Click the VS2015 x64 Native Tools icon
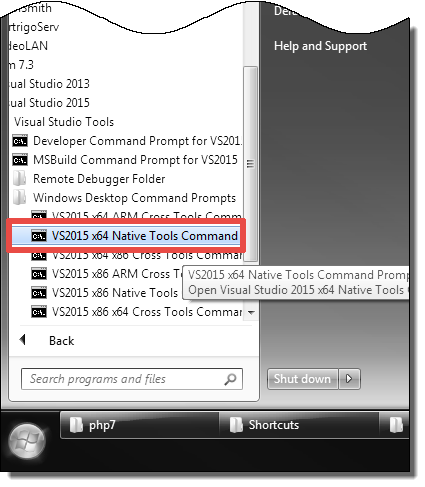The width and height of the screenshot is (425, 487). click(39, 236)
